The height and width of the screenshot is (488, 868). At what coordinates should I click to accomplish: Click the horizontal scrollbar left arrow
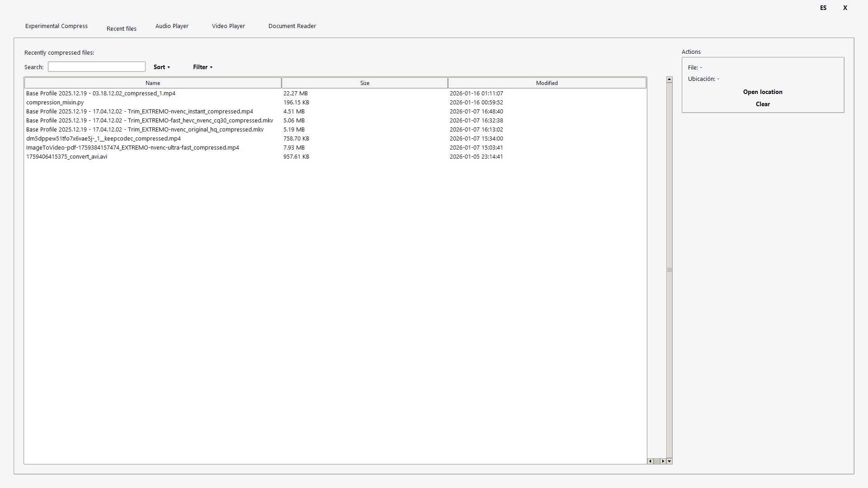(651, 461)
